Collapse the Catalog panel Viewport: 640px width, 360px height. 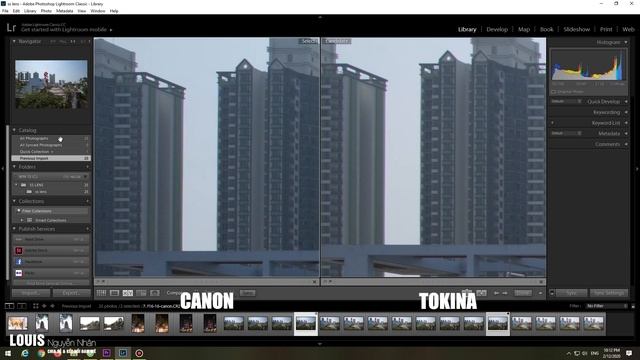point(14,130)
